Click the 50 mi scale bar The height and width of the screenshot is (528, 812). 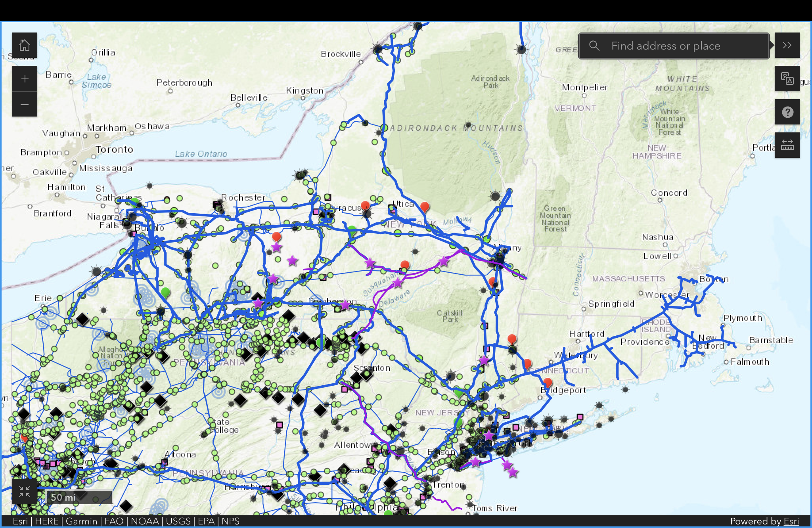click(x=79, y=497)
